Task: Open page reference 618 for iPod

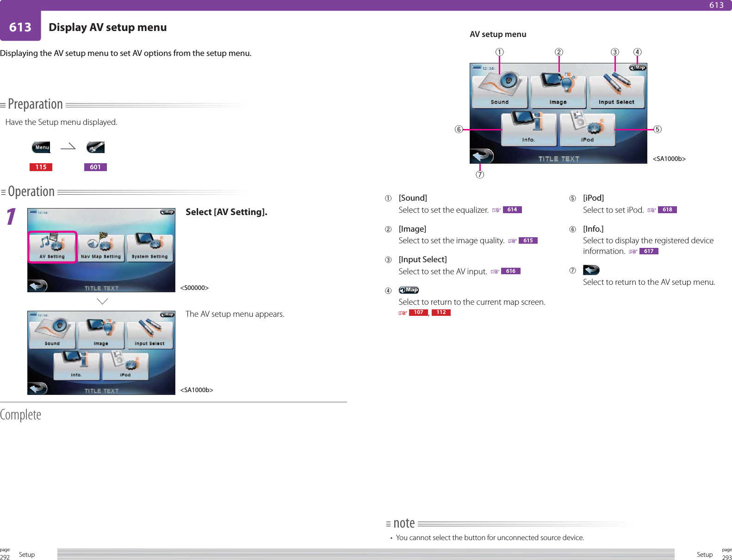Action: coord(667,209)
